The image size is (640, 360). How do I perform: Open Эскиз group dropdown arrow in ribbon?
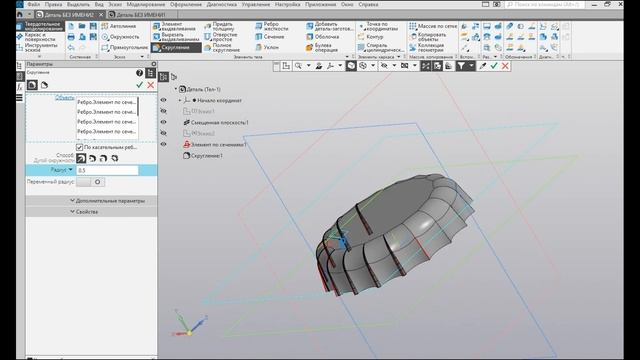click(142, 57)
